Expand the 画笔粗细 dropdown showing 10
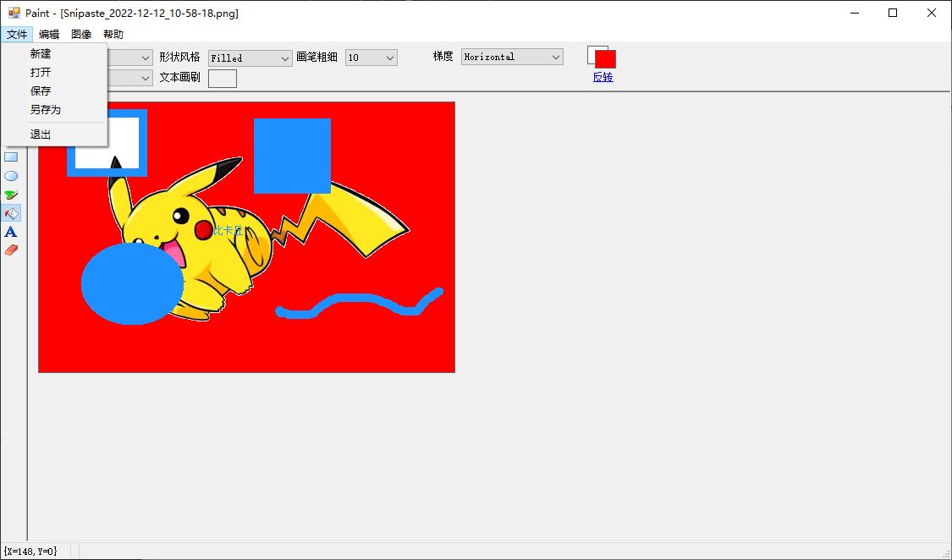 pyautogui.click(x=371, y=58)
